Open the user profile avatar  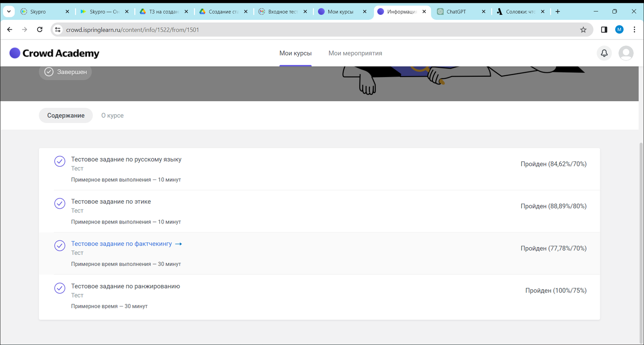[x=626, y=53]
